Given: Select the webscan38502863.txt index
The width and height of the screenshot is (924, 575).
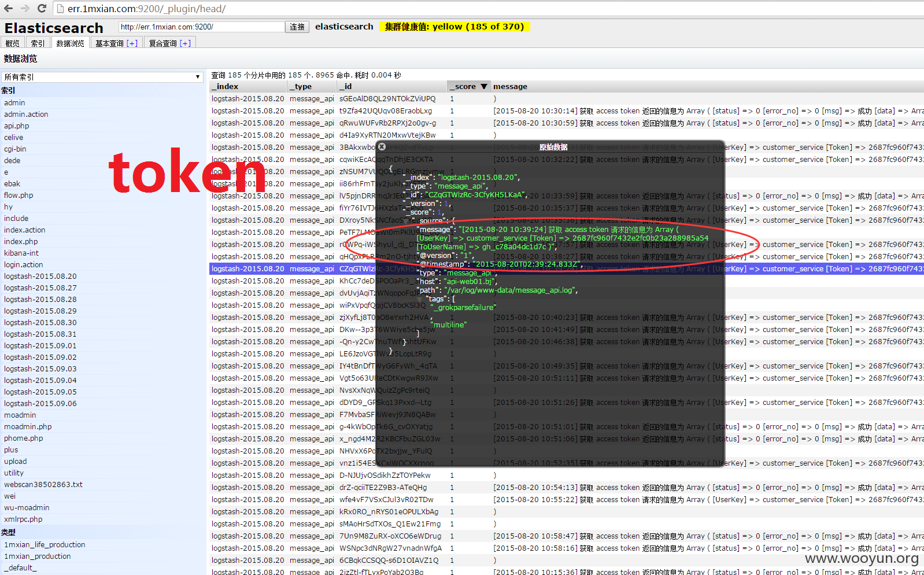Looking at the screenshot, I should [43, 485].
